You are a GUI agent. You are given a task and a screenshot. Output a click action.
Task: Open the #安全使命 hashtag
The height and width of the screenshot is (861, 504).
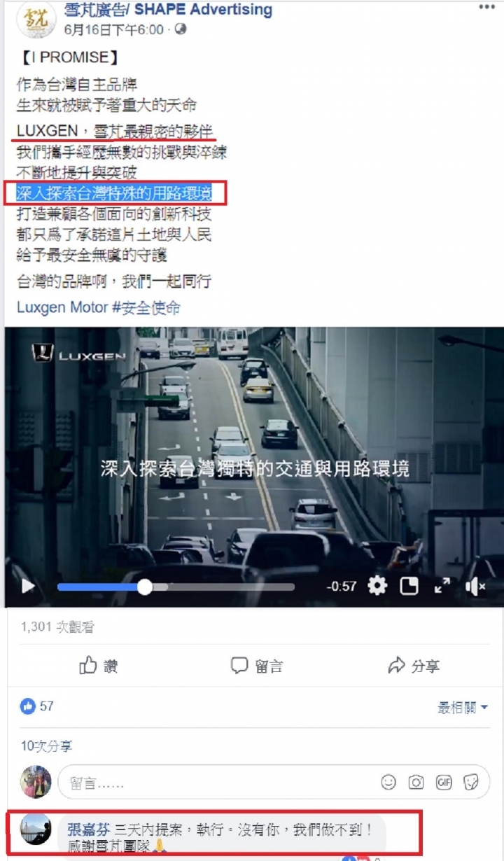click(x=146, y=308)
